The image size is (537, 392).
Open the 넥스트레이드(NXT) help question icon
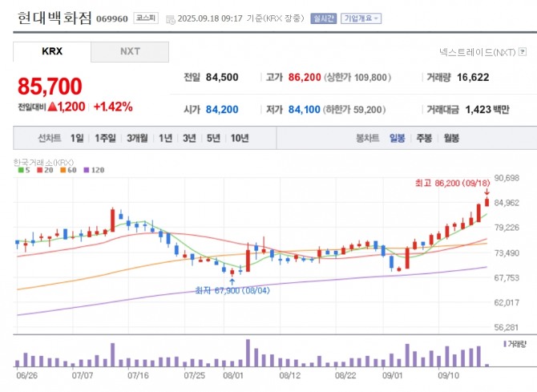pyautogui.click(x=523, y=52)
